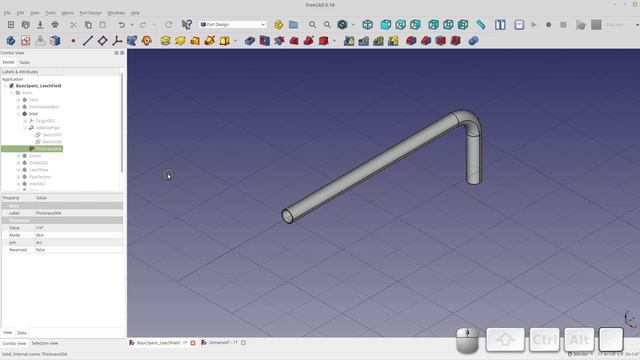Create a new document icon

pyautogui.click(x=11, y=24)
